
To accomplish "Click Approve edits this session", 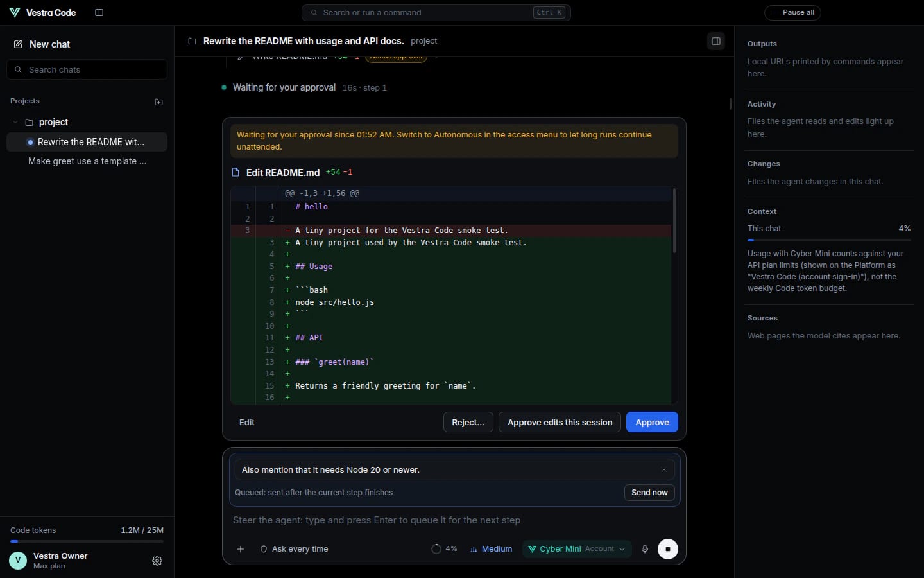I will [560, 422].
